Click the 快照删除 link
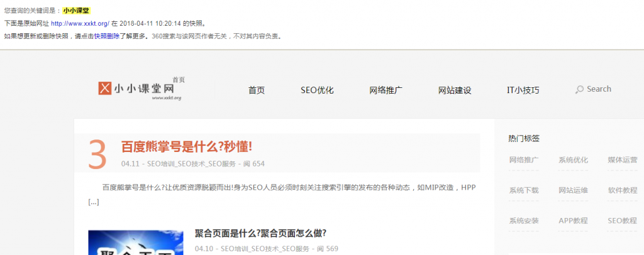This screenshot has width=644, height=255. coord(107,36)
